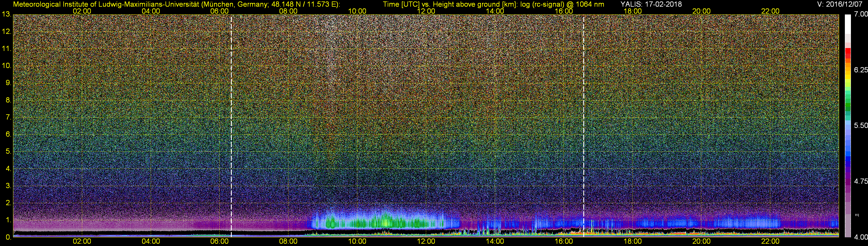This screenshot has width=868, height=246.
Task: Click the 'YALIS: 17-02-2018' date label
Action: [651, 4]
